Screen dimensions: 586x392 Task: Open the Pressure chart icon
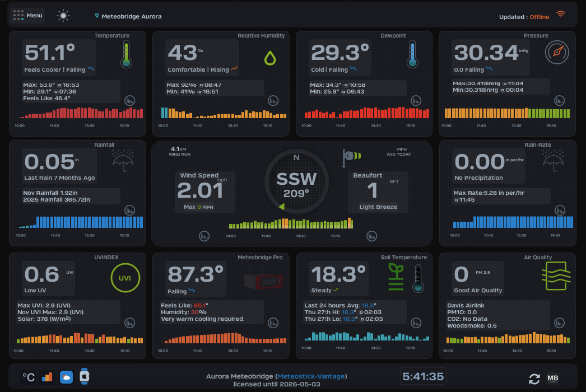click(x=560, y=101)
